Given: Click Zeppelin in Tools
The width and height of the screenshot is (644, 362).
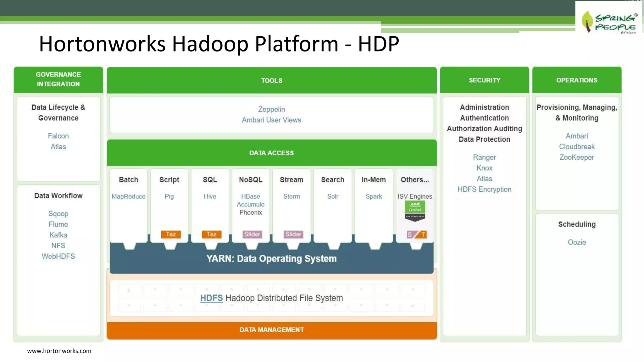Looking at the screenshot, I should click(272, 109).
